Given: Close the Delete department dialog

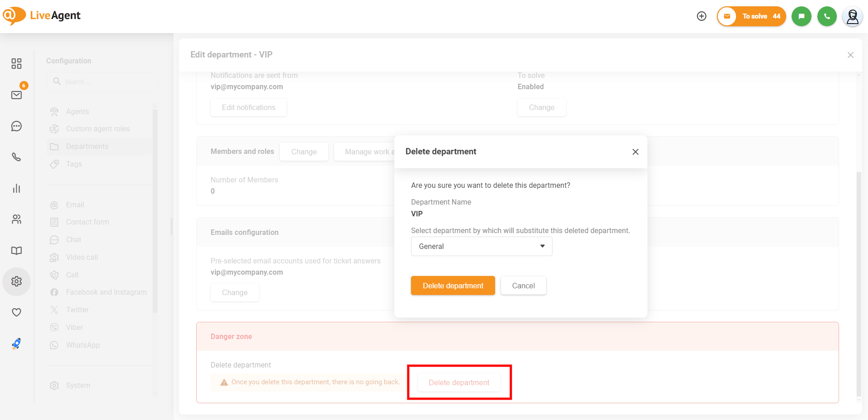Looking at the screenshot, I should (x=635, y=152).
